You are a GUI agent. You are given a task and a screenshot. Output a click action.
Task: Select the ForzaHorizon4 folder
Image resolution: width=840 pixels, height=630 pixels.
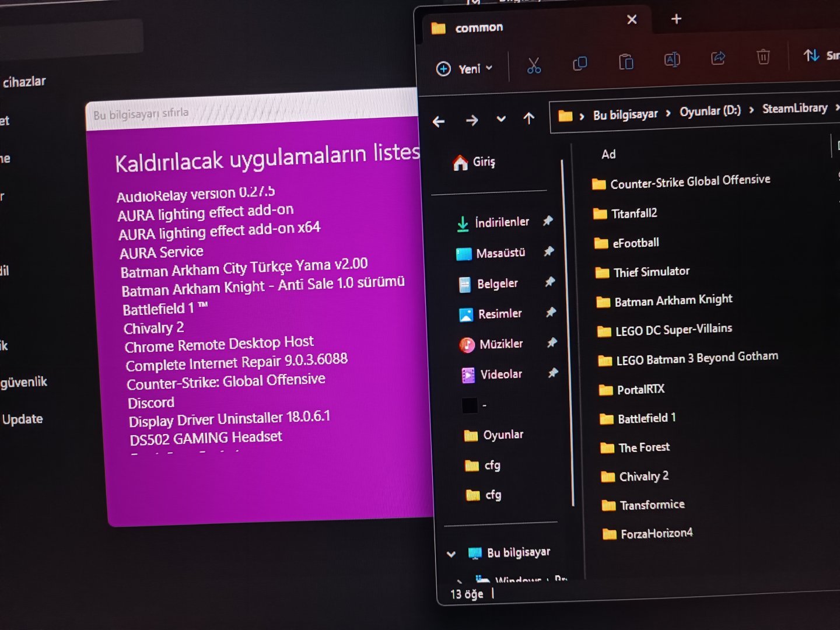click(x=648, y=533)
